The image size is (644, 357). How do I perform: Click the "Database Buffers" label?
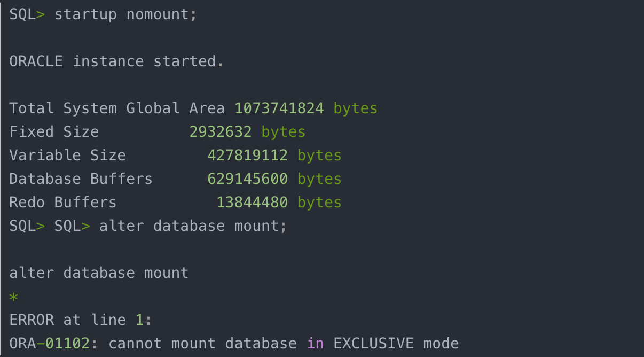81,178
